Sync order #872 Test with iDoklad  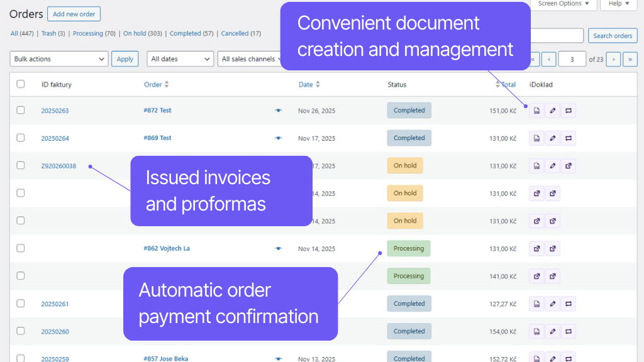click(568, 110)
